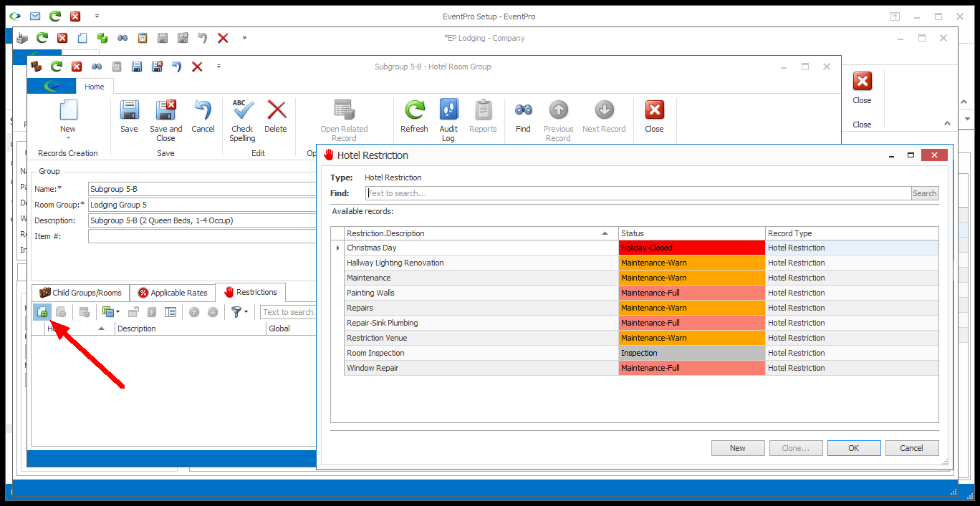The image size is (980, 506).
Task: Open the Home ribbon tab
Action: point(95,87)
